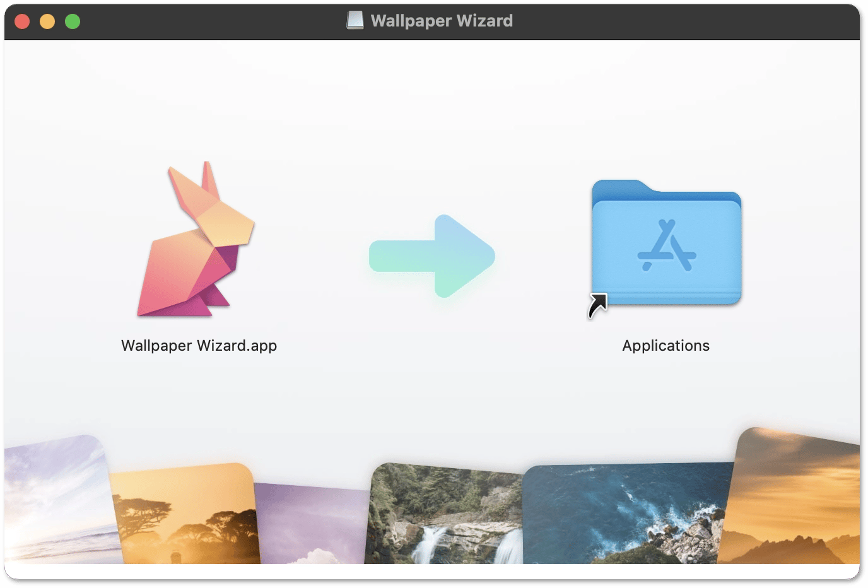The height and width of the screenshot is (588, 868).
Task: Click the orange sunset mountains wallpaper thumbnail
Action: pos(795,498)
